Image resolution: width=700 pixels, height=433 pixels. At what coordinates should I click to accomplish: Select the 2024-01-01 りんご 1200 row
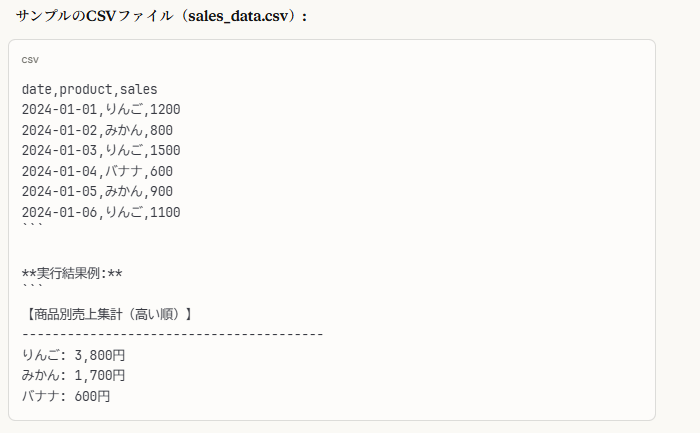[x=100, y=109]
